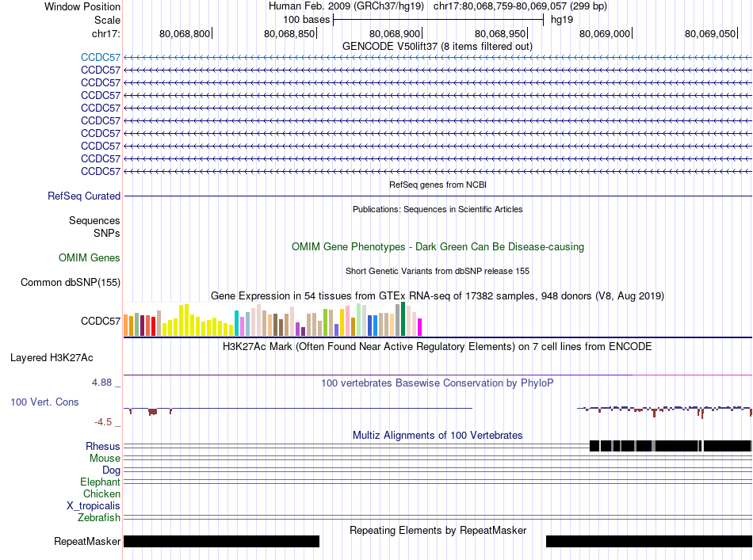This screenshot has height=560, width=753.
Task: Click the Scale label
Action: (107, 20)
